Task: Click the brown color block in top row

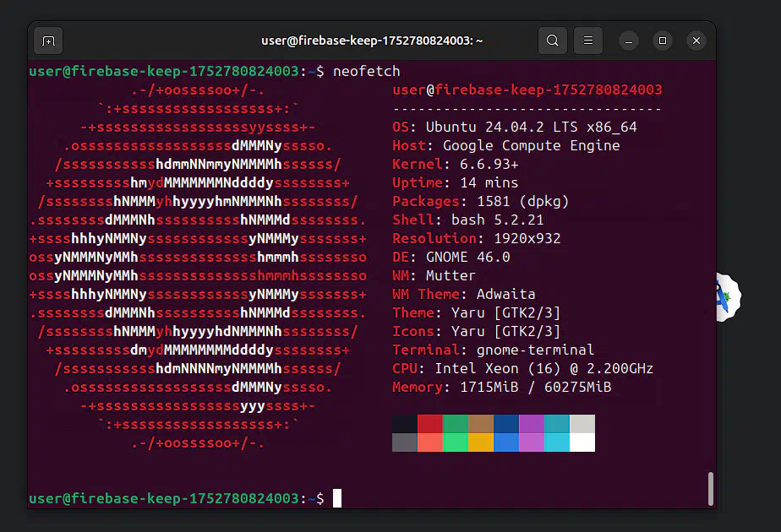Action: [481, 424]
